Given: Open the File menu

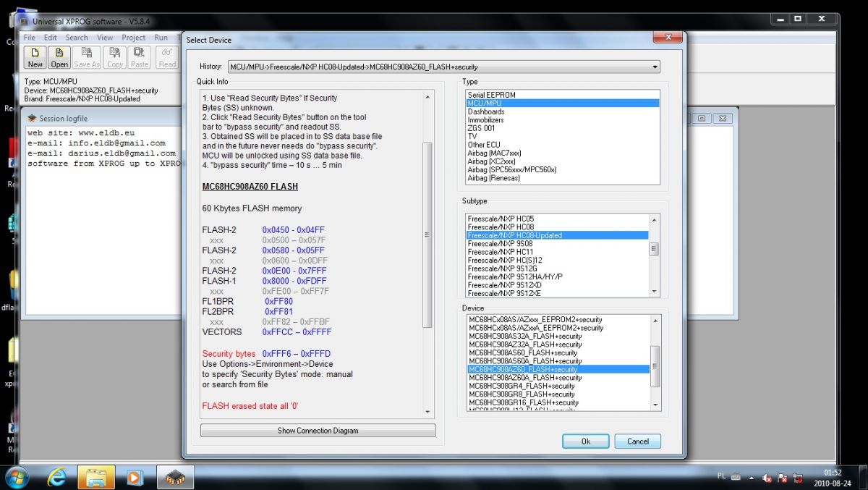Looking at the screenshot, I should (29, 38).
